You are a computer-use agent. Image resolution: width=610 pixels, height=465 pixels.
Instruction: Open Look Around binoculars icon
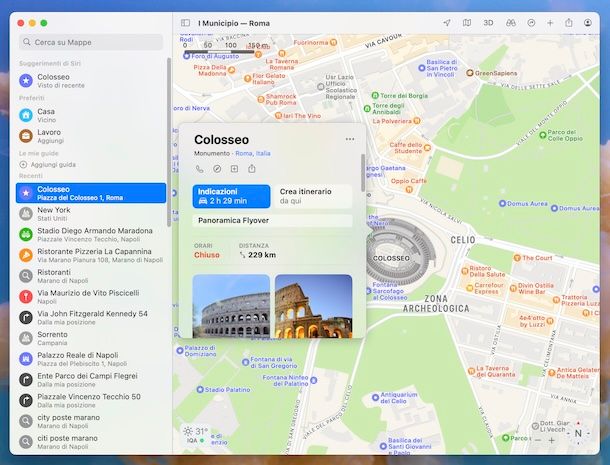point(511,23)
